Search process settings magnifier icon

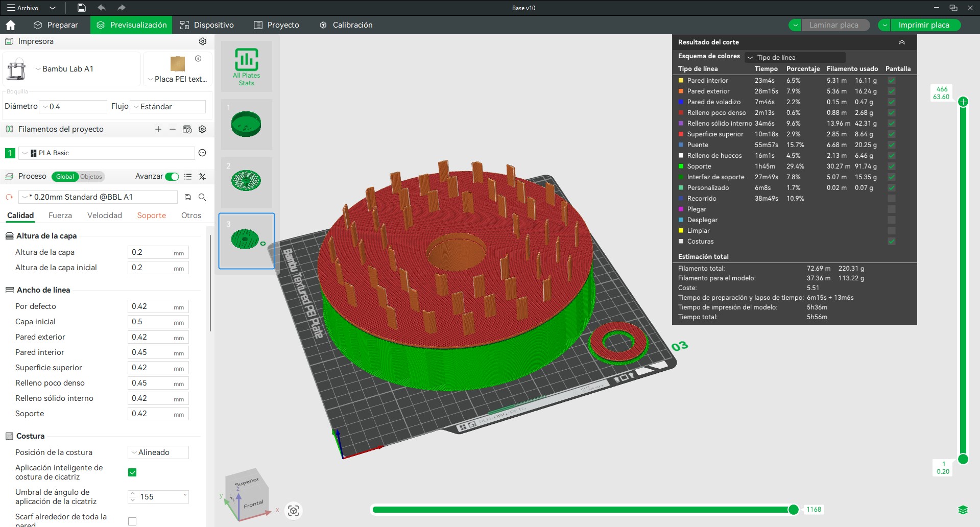coord(202,197)
